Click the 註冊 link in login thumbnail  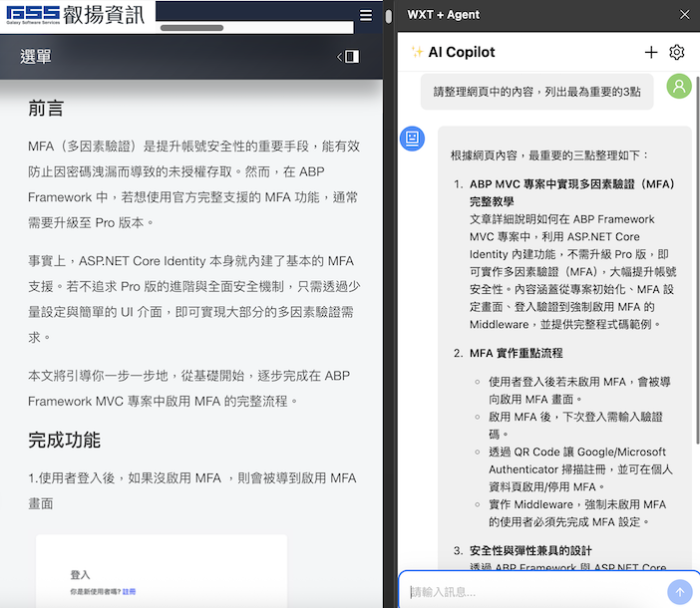click(129, 591)
